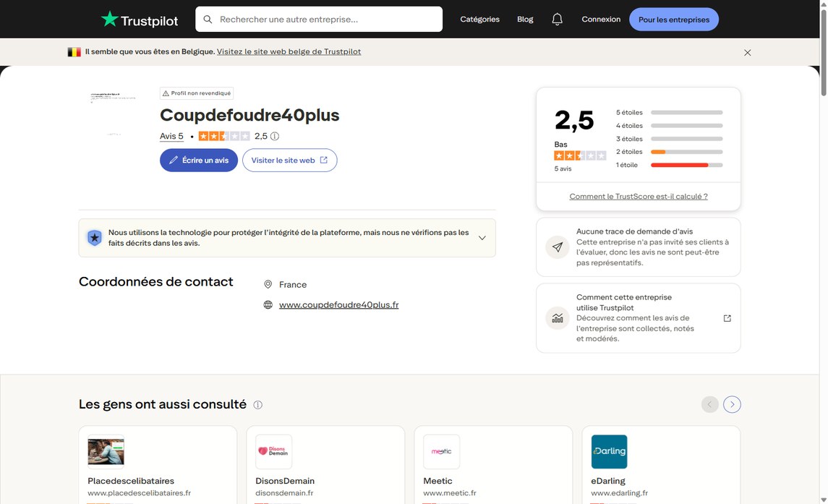Screen dimensions: 828x504
Task: Click 'www.meetic.fr' text
Action: pos(450,493)
